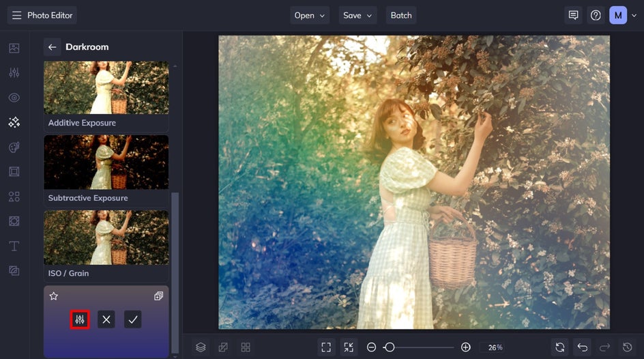
Task: Open the help question mark icon
Action: (x=596, y=15)
